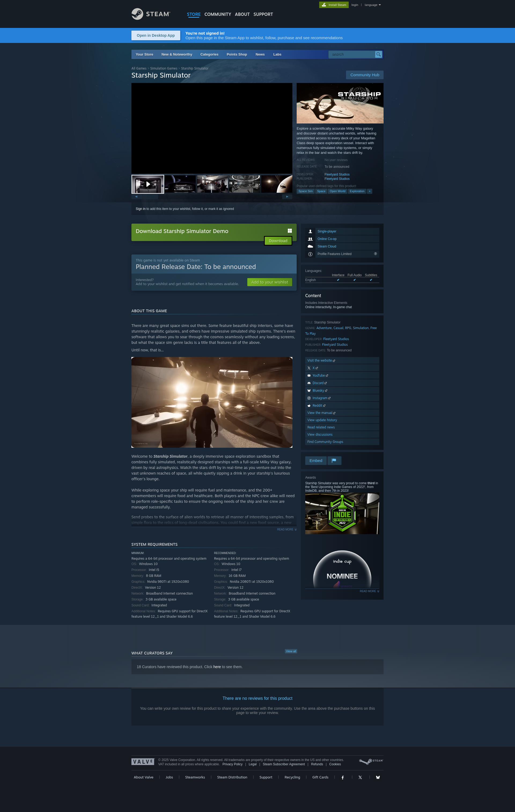
Task: Click the Install Steam button
Action: tap(334, 5)
